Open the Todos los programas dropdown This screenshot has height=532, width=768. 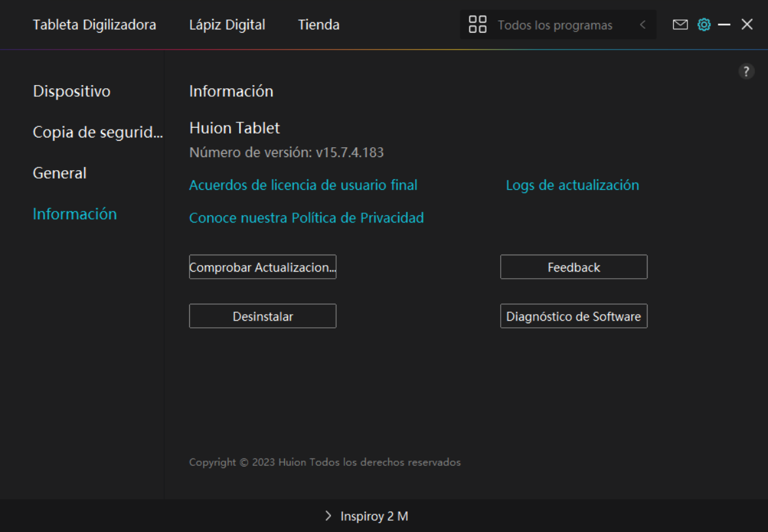(x=555, y=26)
